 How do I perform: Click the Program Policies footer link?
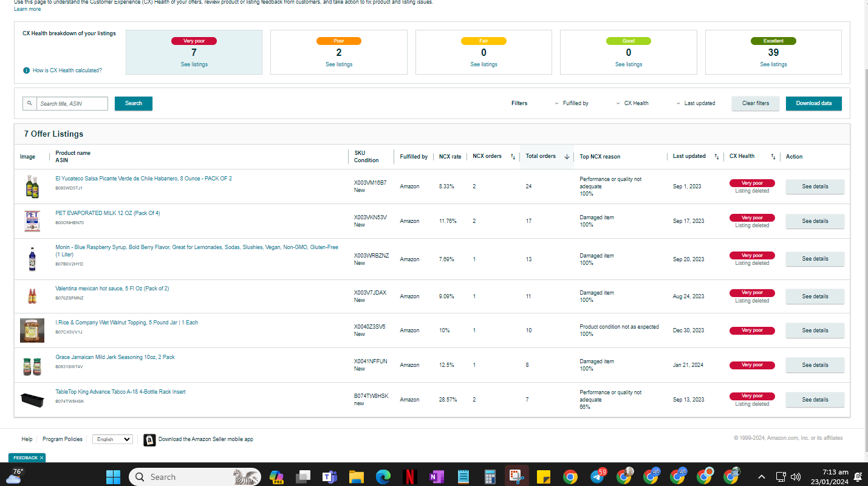pos(63,439)
